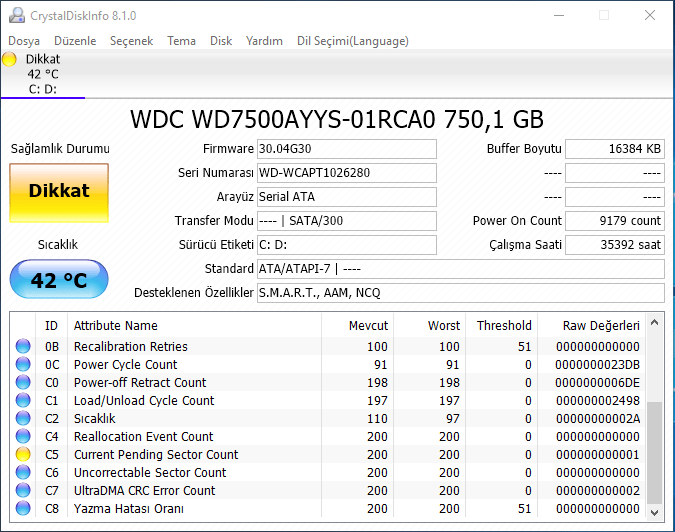Click the blue status dot for Load/Unload Cycle Count
Screen dimensions: 675x532
pos(23,400)
